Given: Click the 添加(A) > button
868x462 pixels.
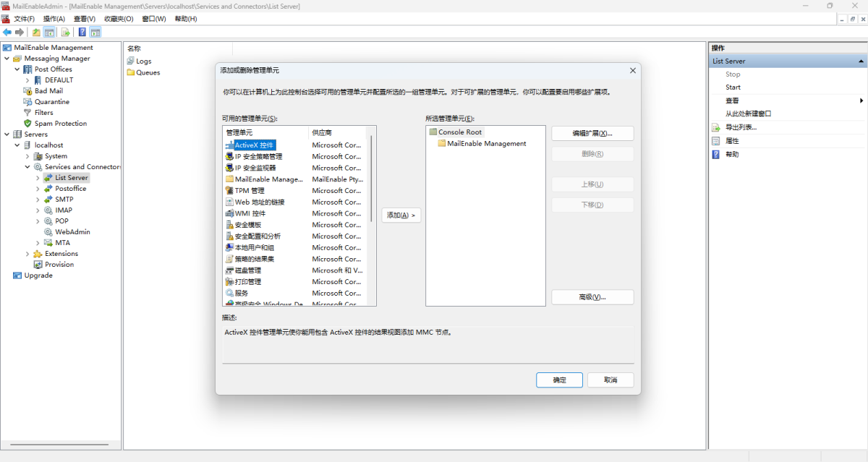Looking at the screenshot, I should pyautogui.click(x=401, y=215).
